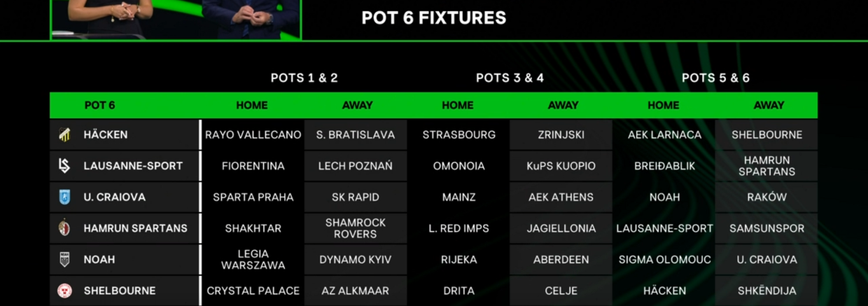Click the Lausanne-Sport club logo

(64, 166)
